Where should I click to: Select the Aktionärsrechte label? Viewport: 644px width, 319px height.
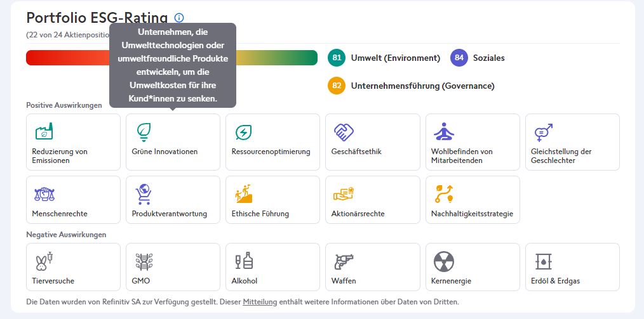coord(358,214)
